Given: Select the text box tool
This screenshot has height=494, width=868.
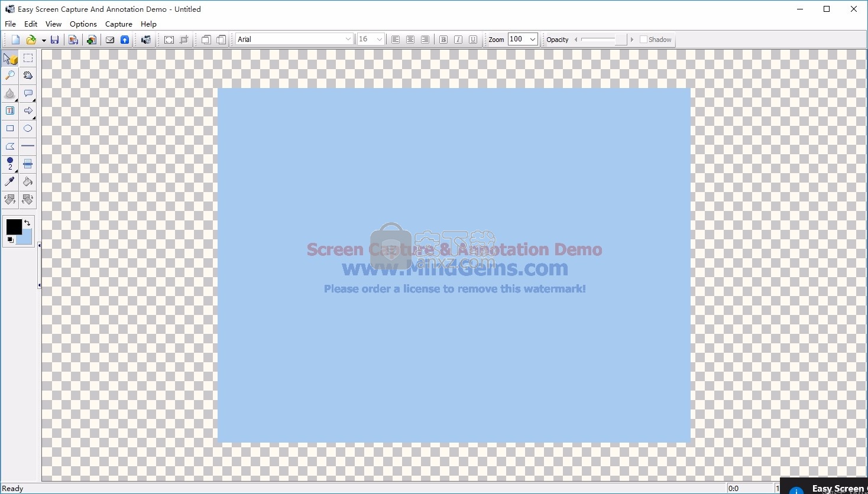Looking at the screenshot, I should [10, 111].
